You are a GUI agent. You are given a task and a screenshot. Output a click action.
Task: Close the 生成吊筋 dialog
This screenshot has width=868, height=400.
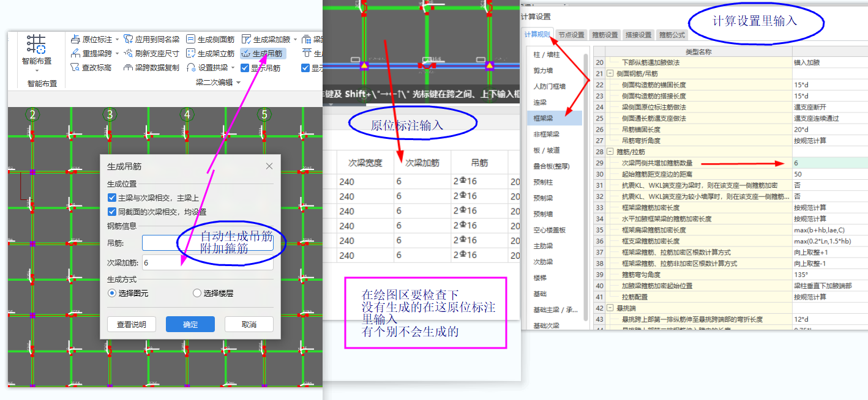point(269,166)
